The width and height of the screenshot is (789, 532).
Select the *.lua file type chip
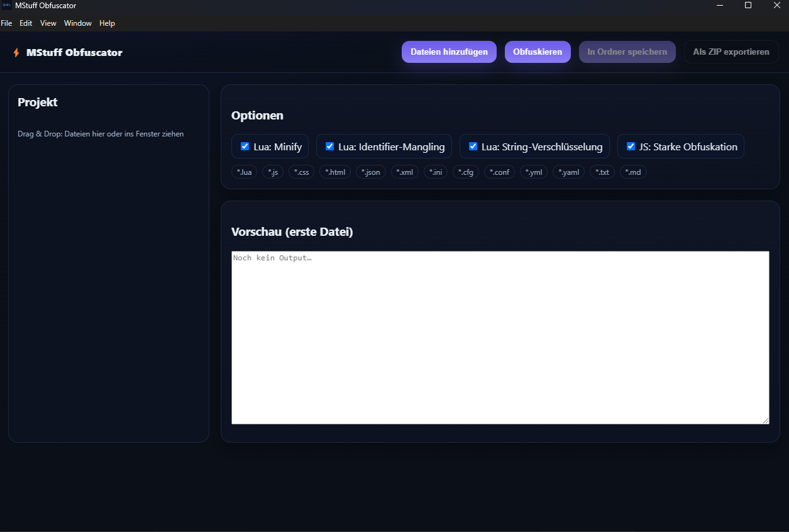(244, 172)
